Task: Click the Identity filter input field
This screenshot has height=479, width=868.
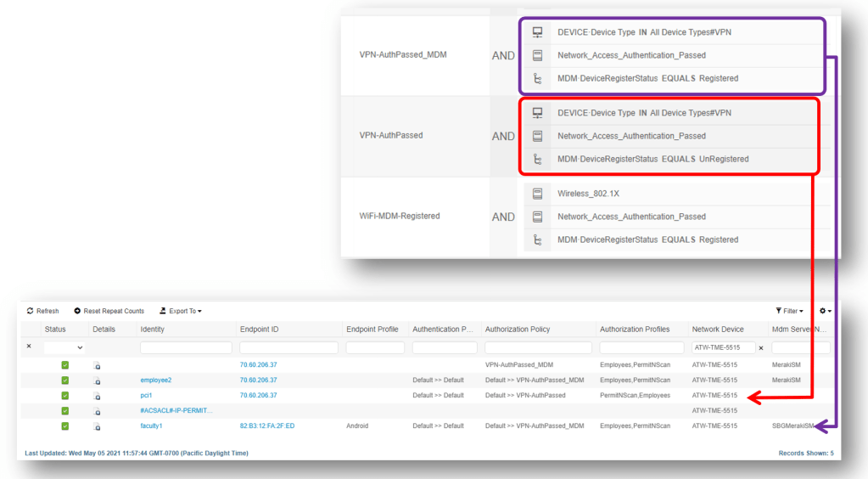Action: coord(186,347)
